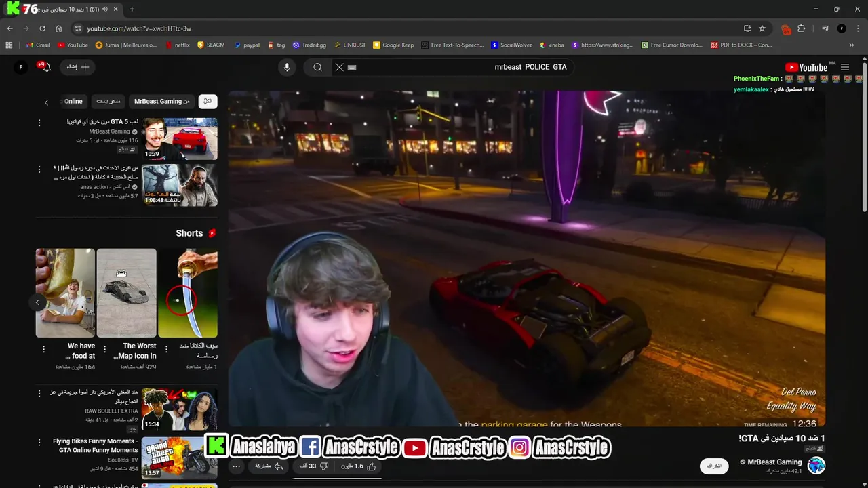
Task: Play the 1:08:48 anas action video thumbnail
Action: [x=180, y=185]
